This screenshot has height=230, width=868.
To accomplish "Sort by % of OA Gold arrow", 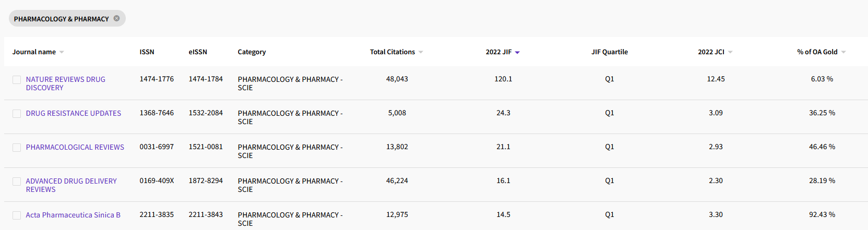I will pos(843,52).
